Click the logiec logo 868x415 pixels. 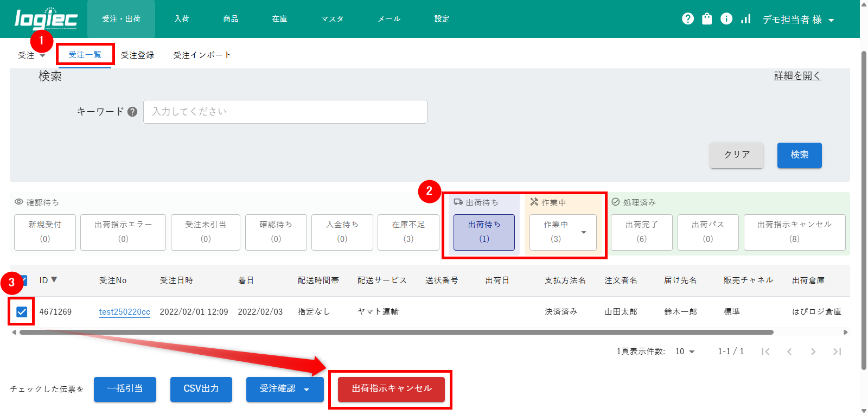pos(46,19)
